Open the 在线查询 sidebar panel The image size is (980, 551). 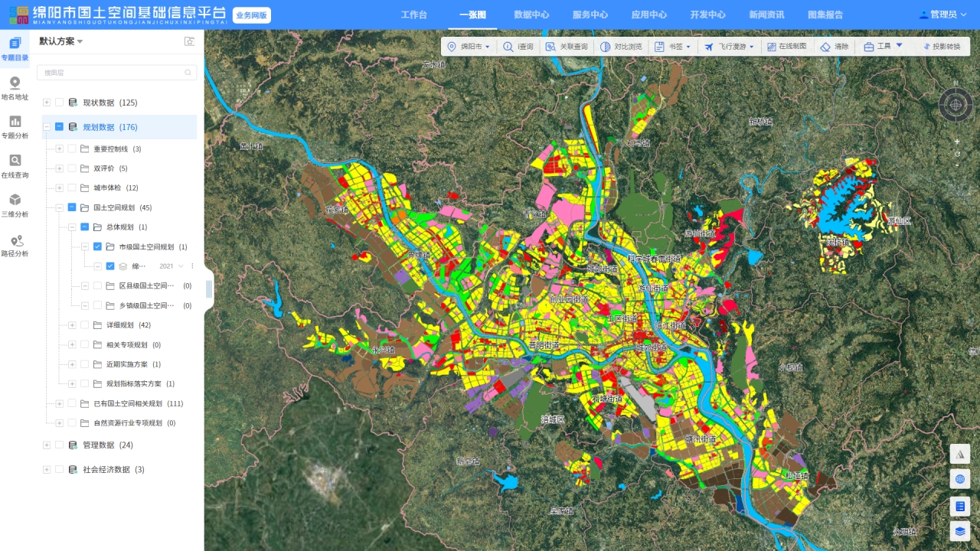[15, 167]
